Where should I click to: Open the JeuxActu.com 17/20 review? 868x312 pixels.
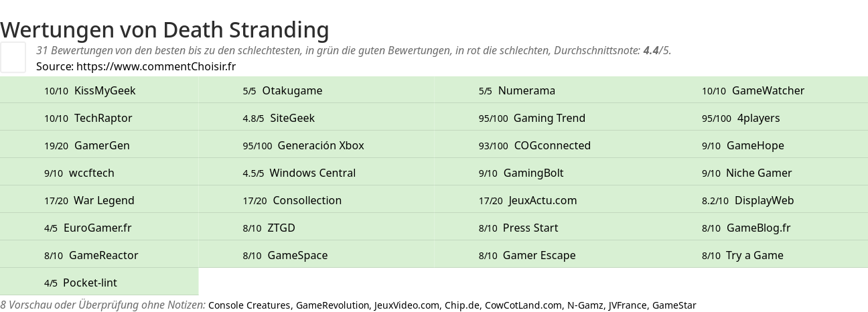tap(553, 200)
